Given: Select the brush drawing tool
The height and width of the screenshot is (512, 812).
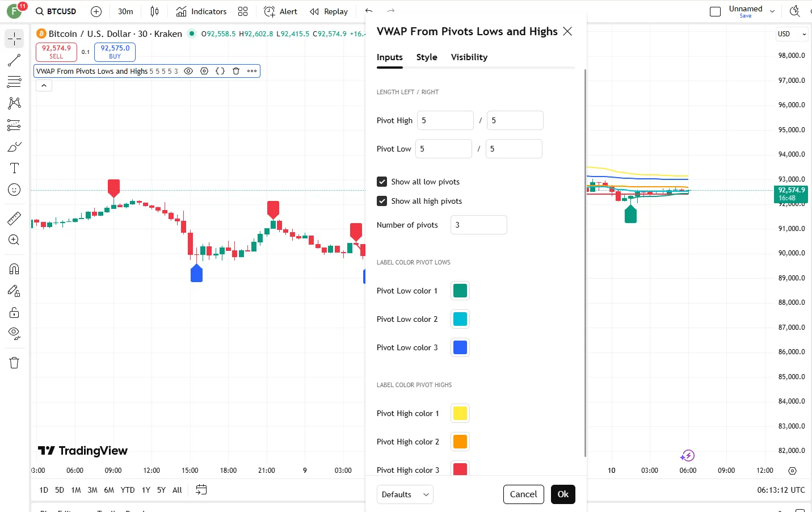Looking at the screenshot, I should (14, 146).
